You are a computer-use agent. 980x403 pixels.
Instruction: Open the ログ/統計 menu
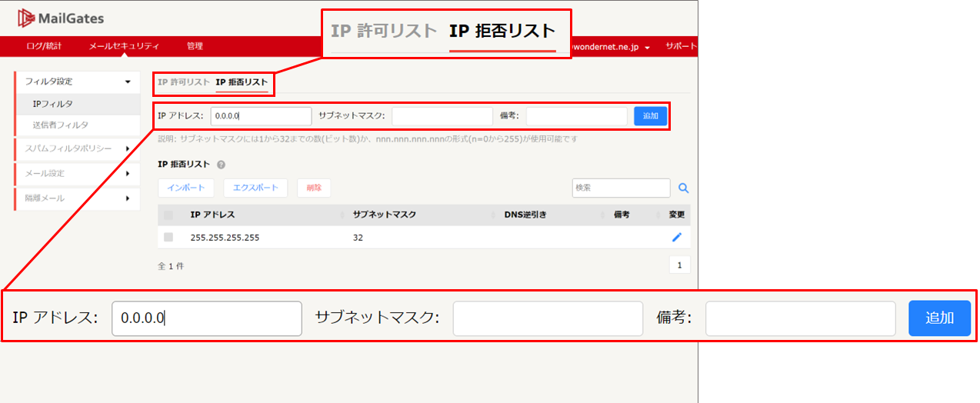44,46
